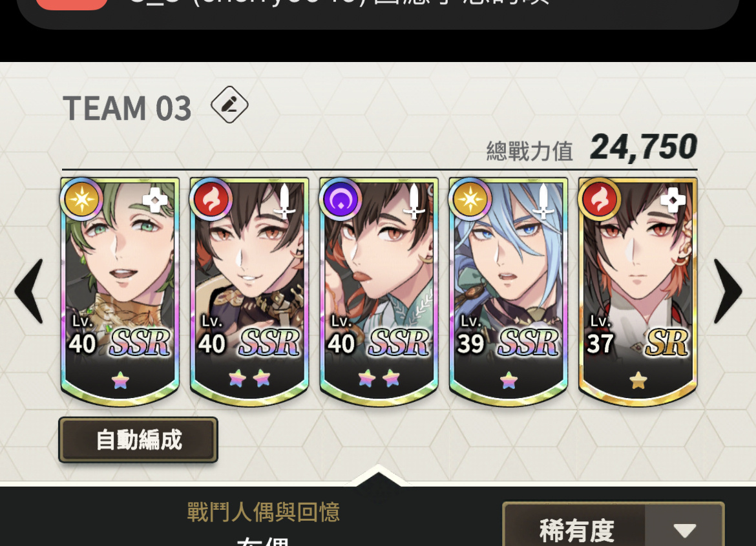This screenshot has width=756, height=546.
Task: Click healer cross icon on green-haired card
Action: click(155, 200)
